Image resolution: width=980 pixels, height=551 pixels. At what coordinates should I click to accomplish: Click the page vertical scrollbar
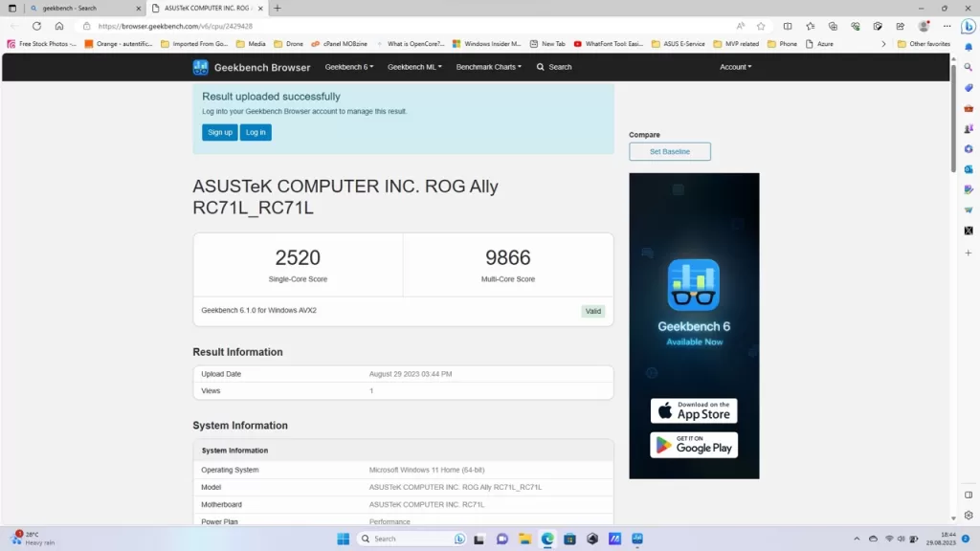click(x=953, y=117)
